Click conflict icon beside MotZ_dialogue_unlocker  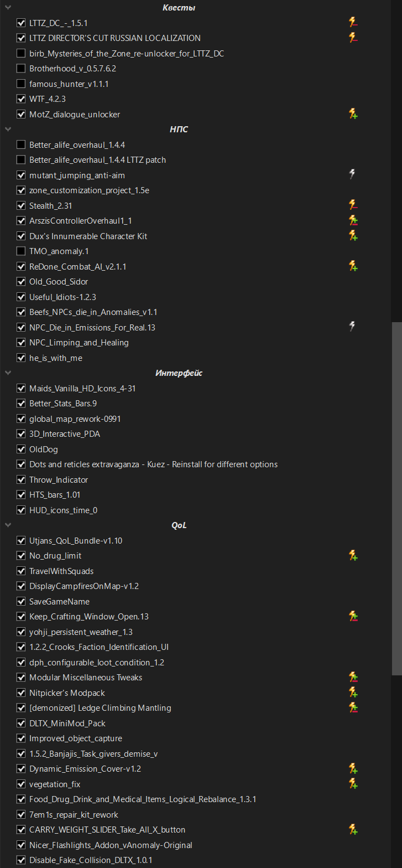[x=353, y=114]
